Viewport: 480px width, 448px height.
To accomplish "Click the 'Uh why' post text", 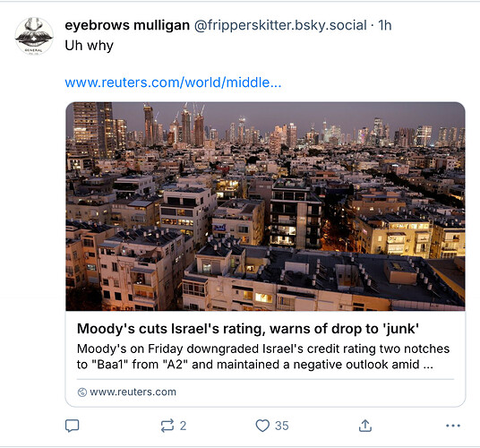I will click(x=89, y=46).
